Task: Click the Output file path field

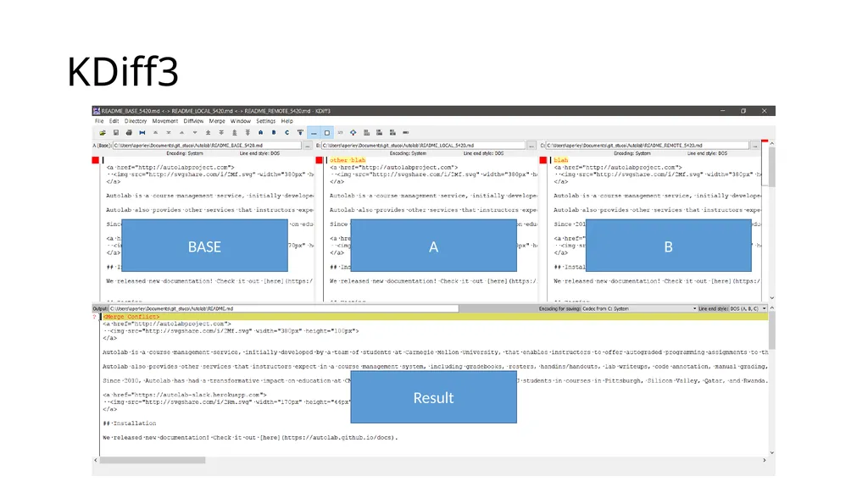Action: pos(283,308)
